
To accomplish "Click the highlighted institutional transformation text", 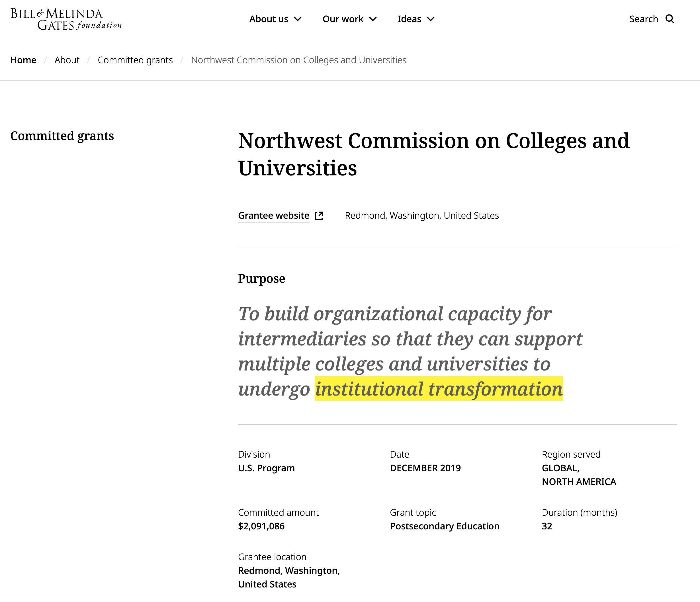I will (x=439, y=389).
